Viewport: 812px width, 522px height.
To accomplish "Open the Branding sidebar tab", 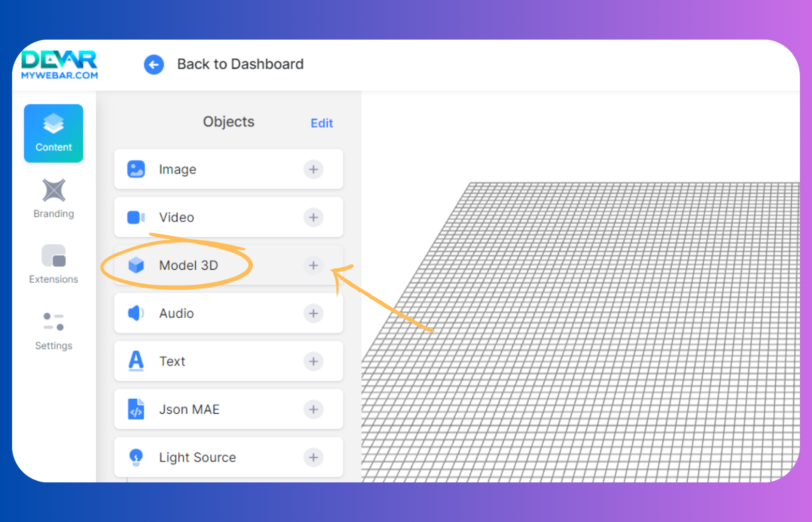I will (x=54, y=199).
